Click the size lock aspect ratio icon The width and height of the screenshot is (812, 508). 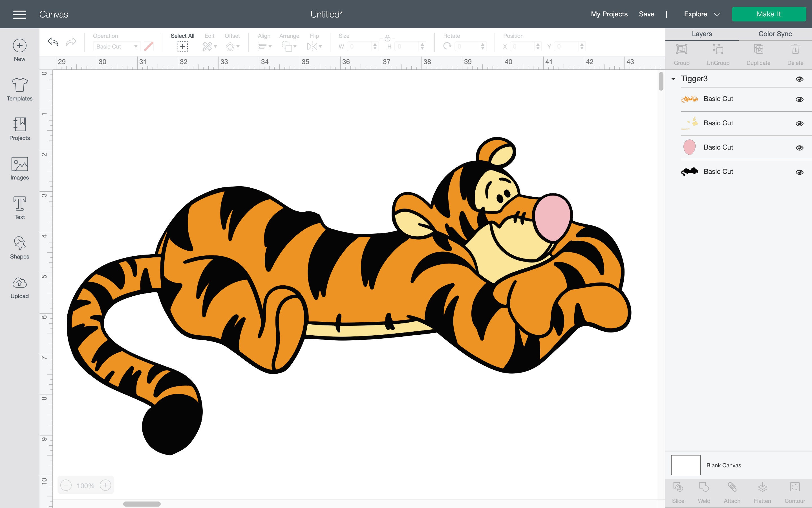[x=387, y=38]
